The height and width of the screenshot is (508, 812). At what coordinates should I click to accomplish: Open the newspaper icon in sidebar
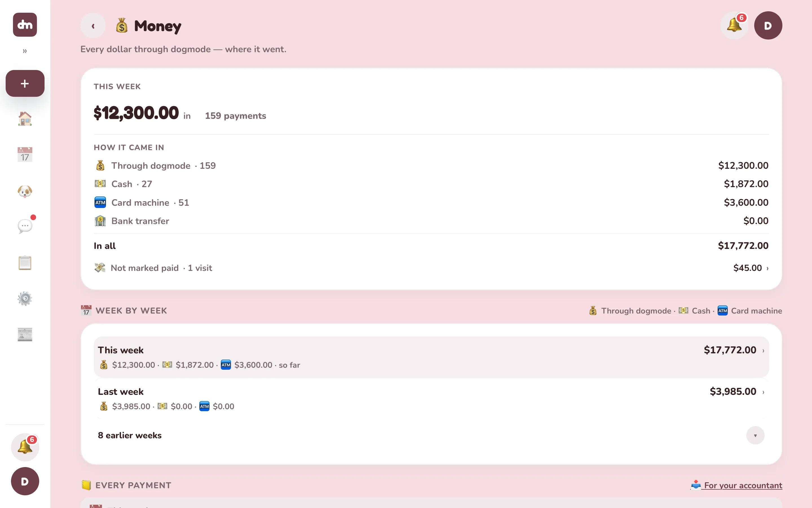coord(25,334)
